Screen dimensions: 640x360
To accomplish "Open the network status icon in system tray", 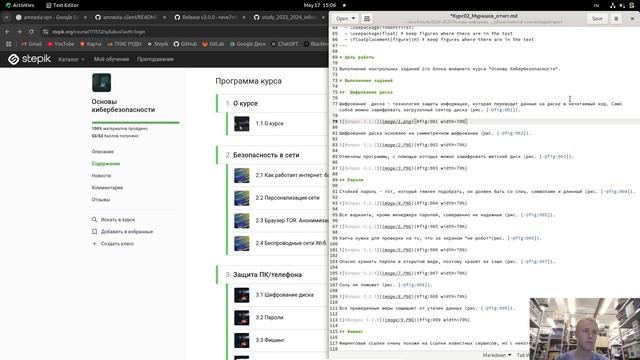I will [613, 5].
